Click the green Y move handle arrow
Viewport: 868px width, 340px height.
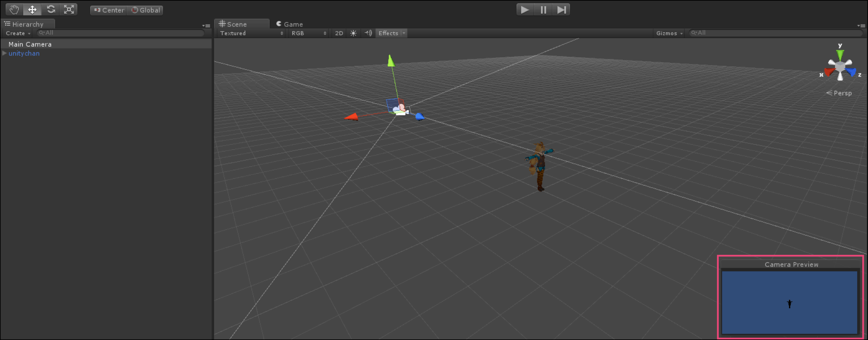(x=391, y=61)
